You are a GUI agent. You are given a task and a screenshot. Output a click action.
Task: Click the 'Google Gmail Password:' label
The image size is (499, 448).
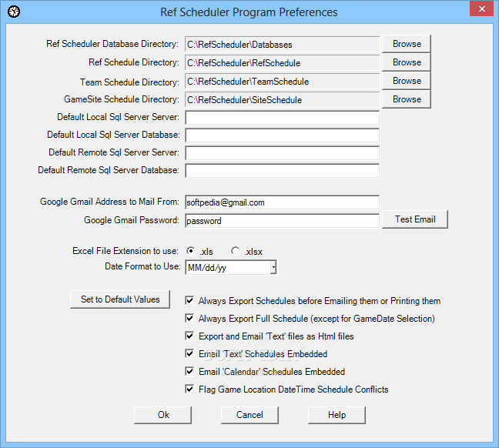click(x=132, y=220)
